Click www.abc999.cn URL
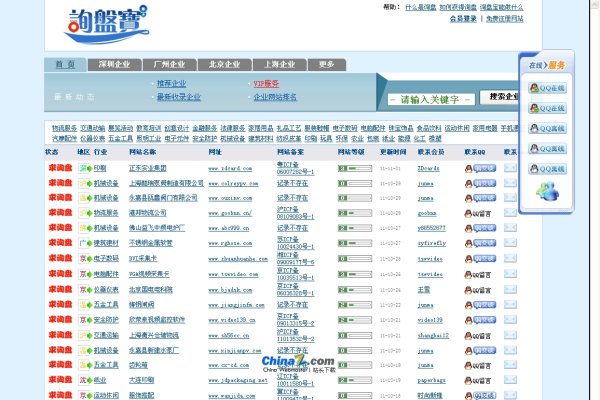 click(x=229, y=228)
